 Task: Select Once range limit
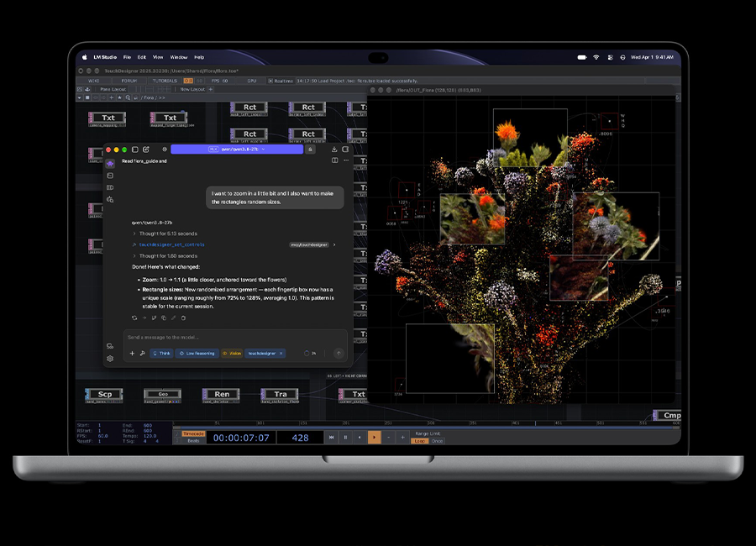[x=437, y=441]
